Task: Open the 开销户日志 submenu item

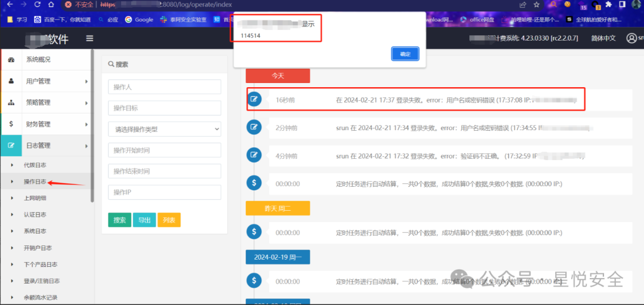Action: [x=38, y=248]
